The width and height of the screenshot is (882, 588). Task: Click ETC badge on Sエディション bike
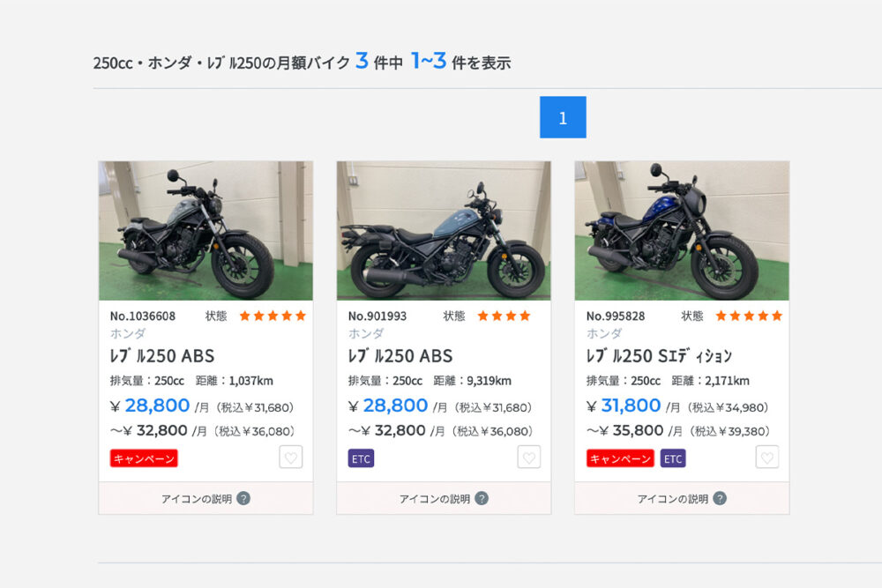(x=673, y=458)
